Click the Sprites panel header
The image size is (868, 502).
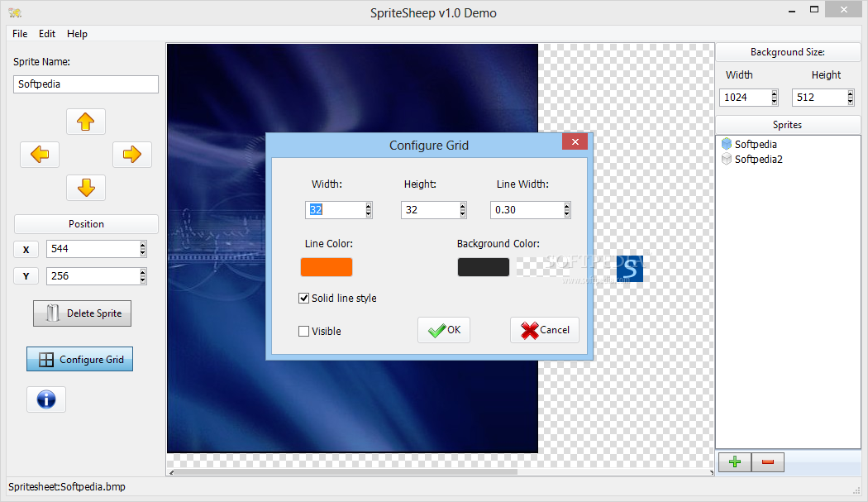[x=788, y=125]
